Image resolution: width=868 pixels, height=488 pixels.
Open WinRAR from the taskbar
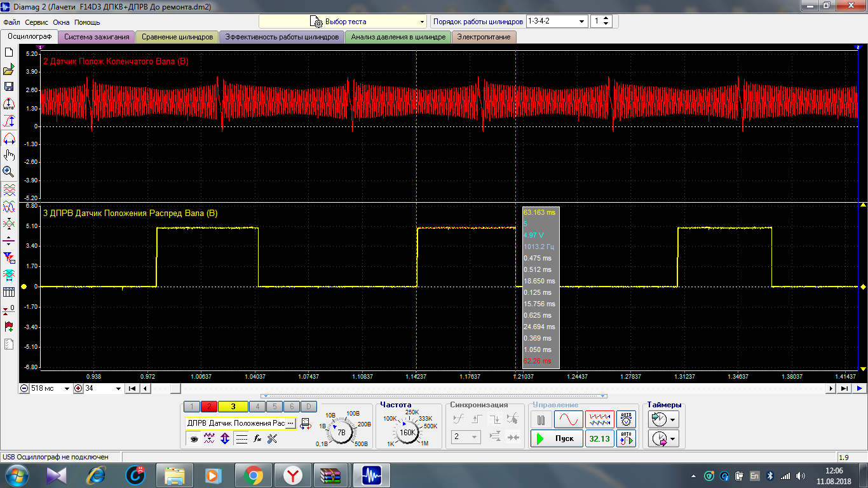(x=332, y=475)
